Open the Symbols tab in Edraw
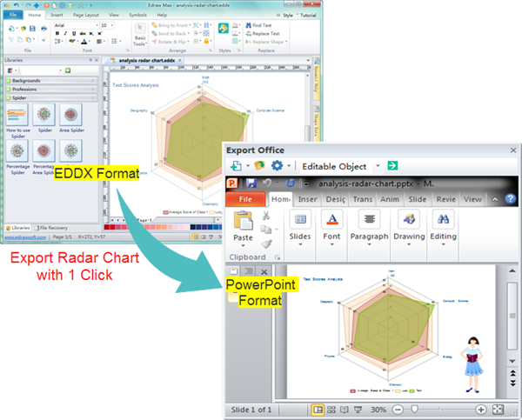522x420 pixels. [137, 15]
